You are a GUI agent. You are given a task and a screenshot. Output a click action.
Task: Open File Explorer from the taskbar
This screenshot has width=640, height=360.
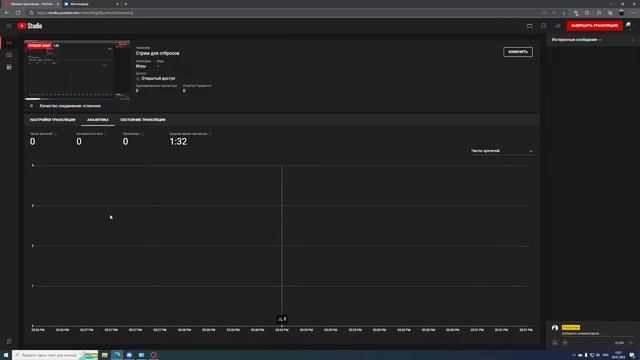click(104, 355)
